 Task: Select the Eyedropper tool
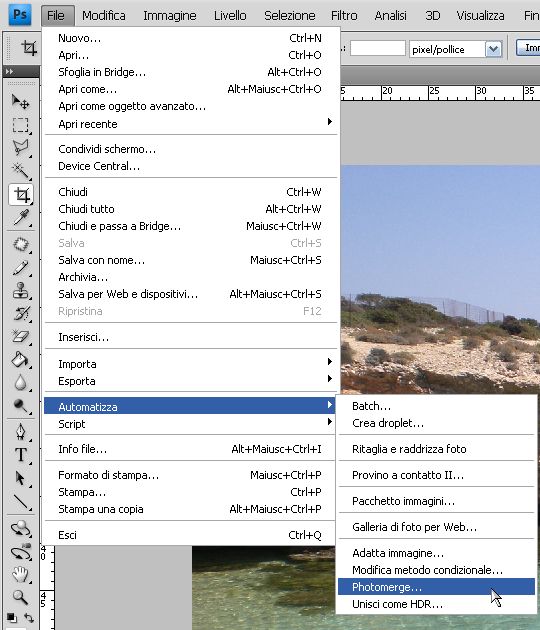click(x=20, y=218)
